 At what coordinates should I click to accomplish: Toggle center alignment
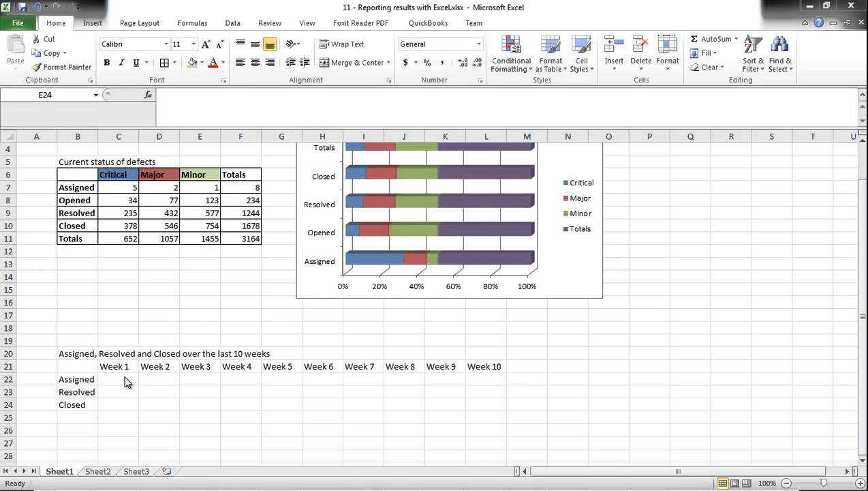(255, 62)
